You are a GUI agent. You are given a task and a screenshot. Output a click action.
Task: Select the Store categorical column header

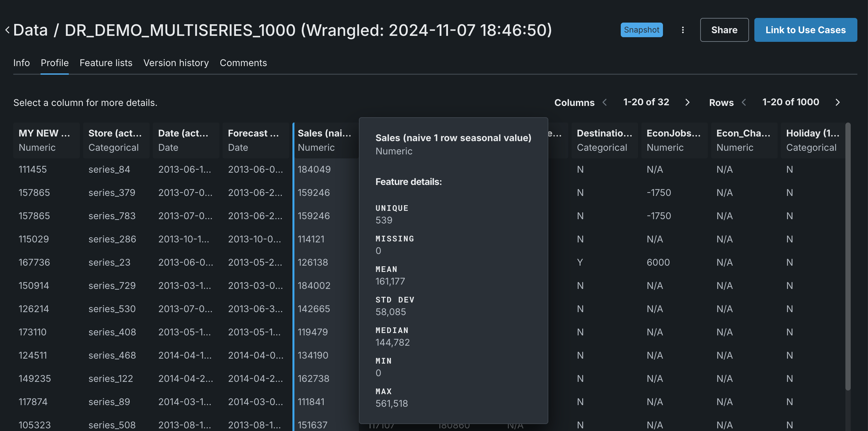116,140
